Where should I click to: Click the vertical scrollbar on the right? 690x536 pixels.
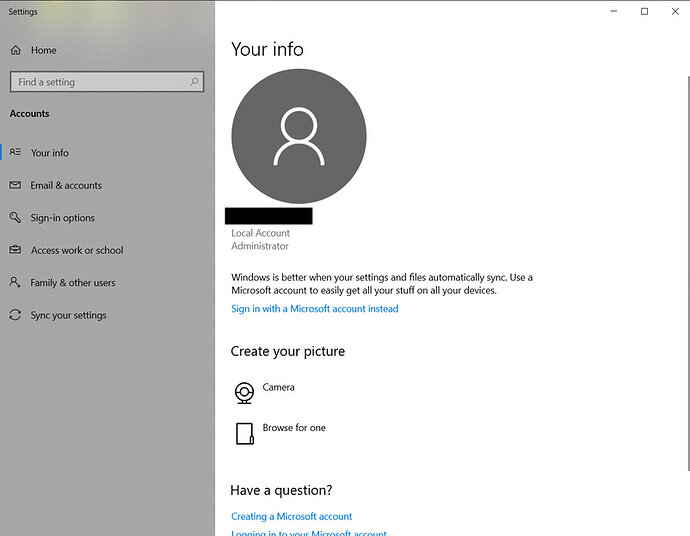(x=688, y=273)
